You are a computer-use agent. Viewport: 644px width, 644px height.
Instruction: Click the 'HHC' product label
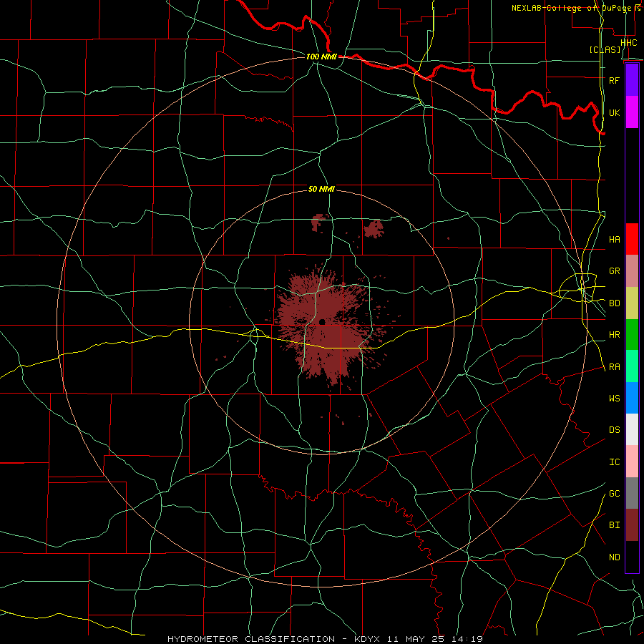click(x=628, y=43)
